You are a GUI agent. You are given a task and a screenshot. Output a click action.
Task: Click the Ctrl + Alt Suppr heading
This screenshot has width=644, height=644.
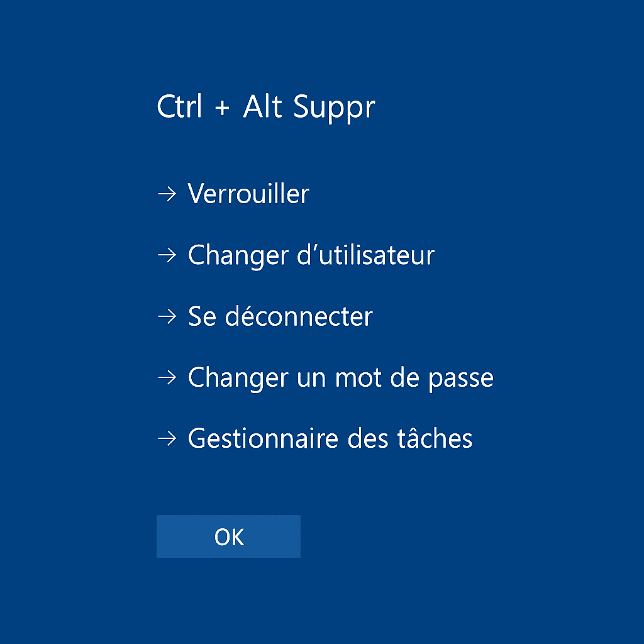[265, 106]
